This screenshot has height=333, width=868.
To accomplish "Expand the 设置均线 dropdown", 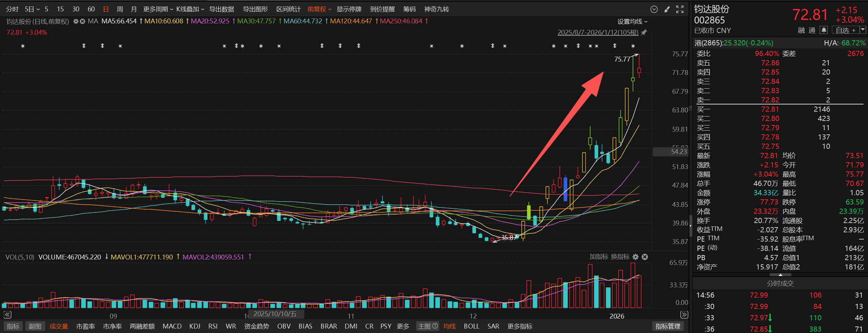I will pos(632,21).
